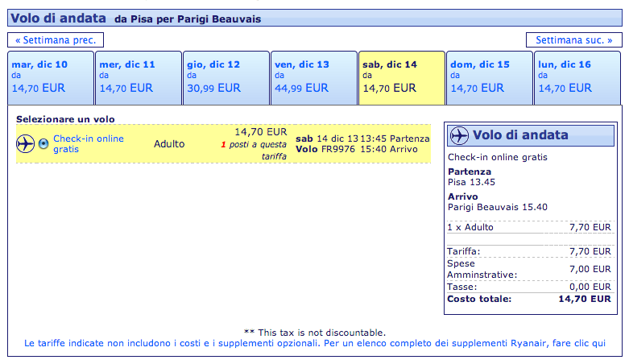Go to the next week with Settimana suc.
This screenshot has height=364, width=629.
coord(573,39)
